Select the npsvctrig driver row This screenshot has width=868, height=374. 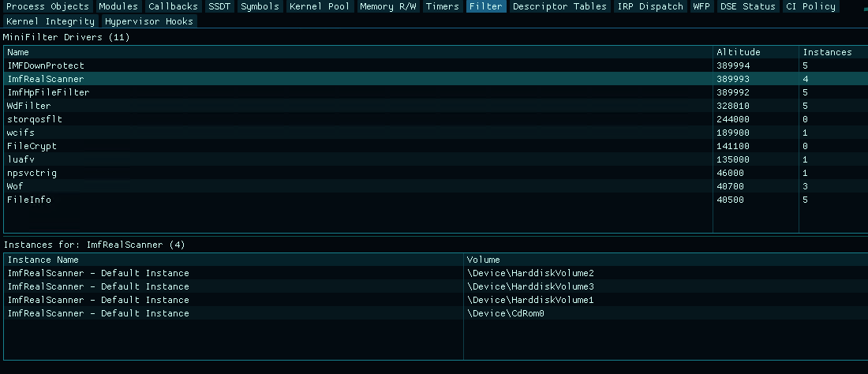(x=436, y=173)
